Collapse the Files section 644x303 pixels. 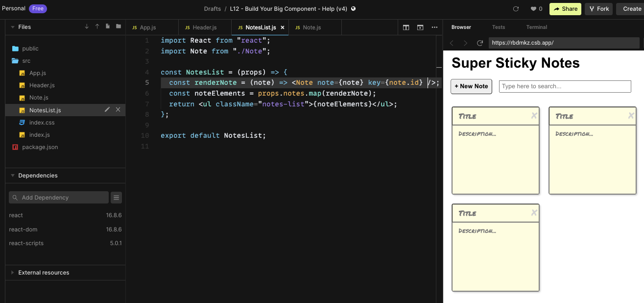click(12, 27)
